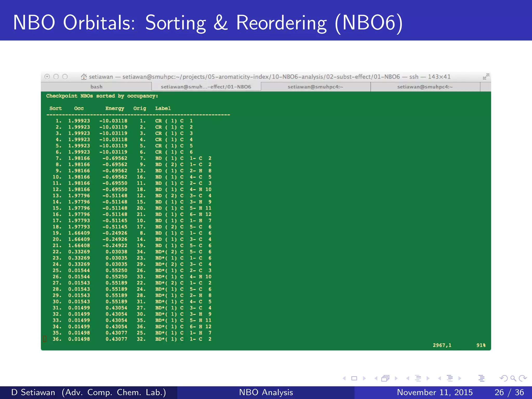Screen dimensions: 532x399
Task: Click the NBO Analysis footer title link
Action: click(x=266, y=392)
